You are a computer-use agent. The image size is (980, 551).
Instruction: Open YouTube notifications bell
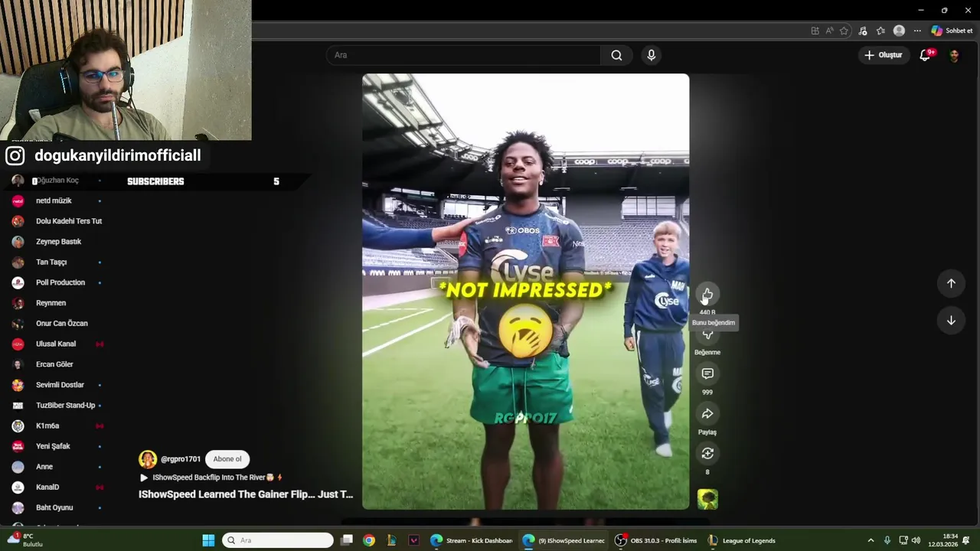tap(925, 55)
